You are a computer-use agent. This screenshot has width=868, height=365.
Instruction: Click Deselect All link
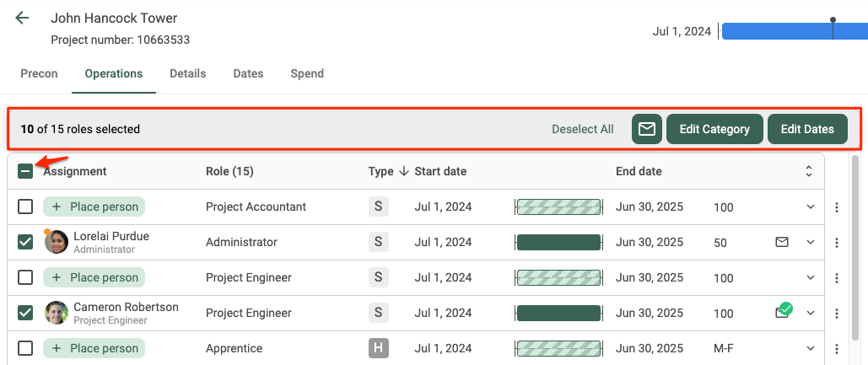click(583, 130)
